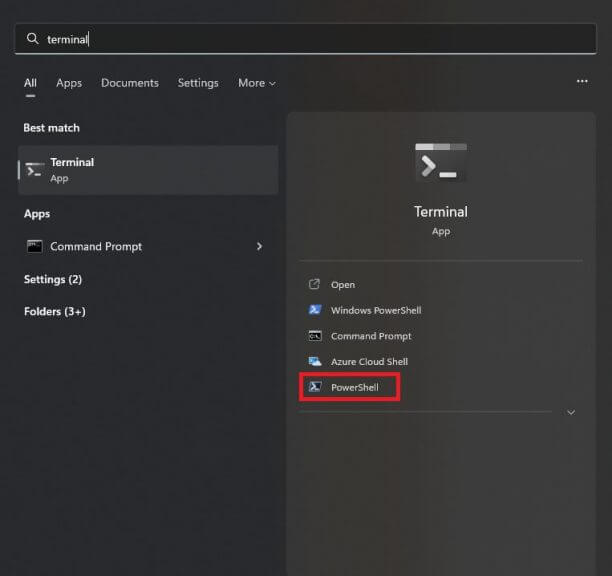Click the Apps section heading

coord(37,214)
